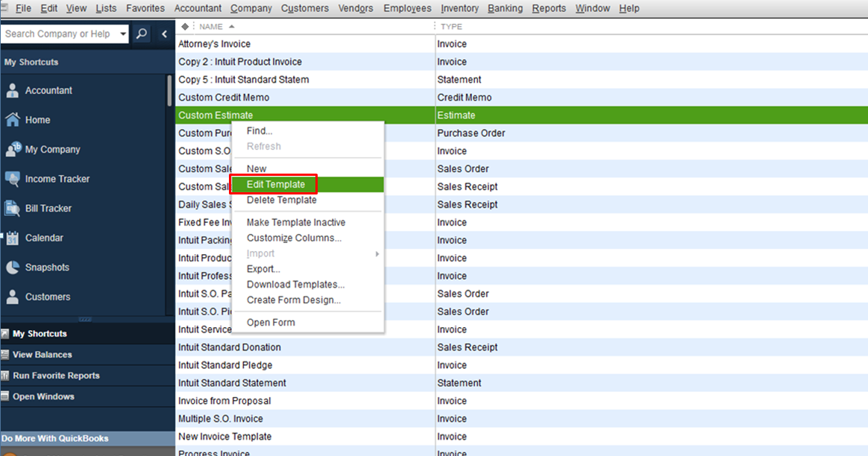Image resolution: width=868 pixels, height=456 pixels.
Task: Click the Accountant shortcut icon
Action: click(x=12, y=91)
